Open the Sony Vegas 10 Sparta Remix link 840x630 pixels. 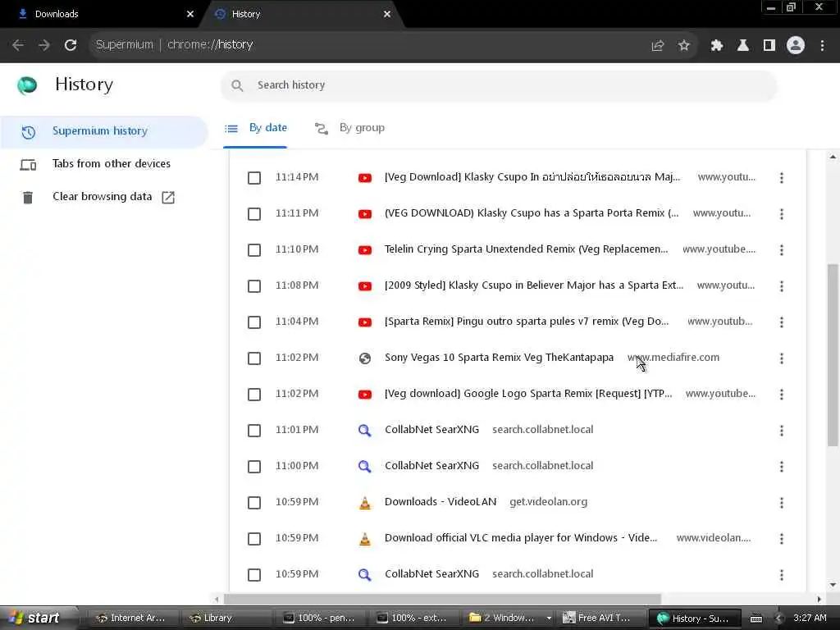click(x=499, y=358)
